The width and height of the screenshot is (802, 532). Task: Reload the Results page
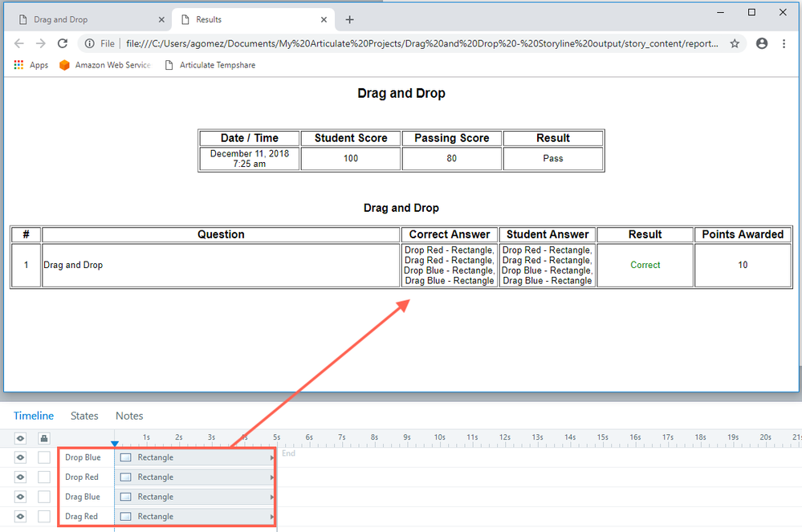(63, 44)
